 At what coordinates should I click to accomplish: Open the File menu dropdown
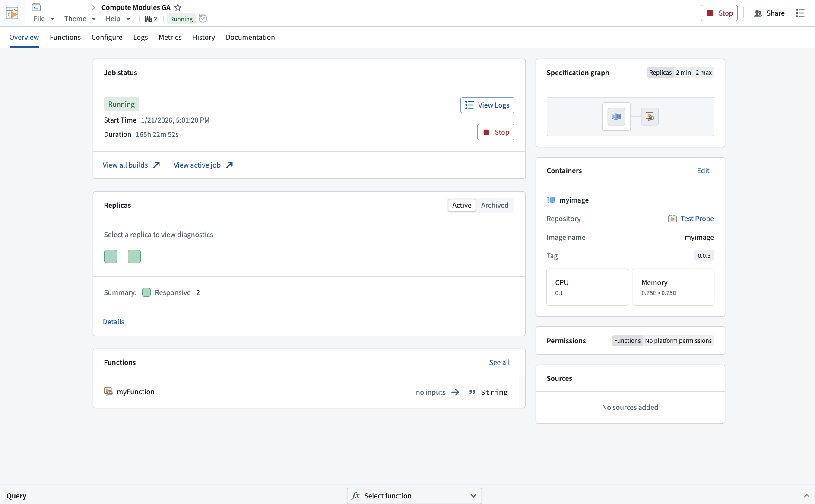coord(44,19)
